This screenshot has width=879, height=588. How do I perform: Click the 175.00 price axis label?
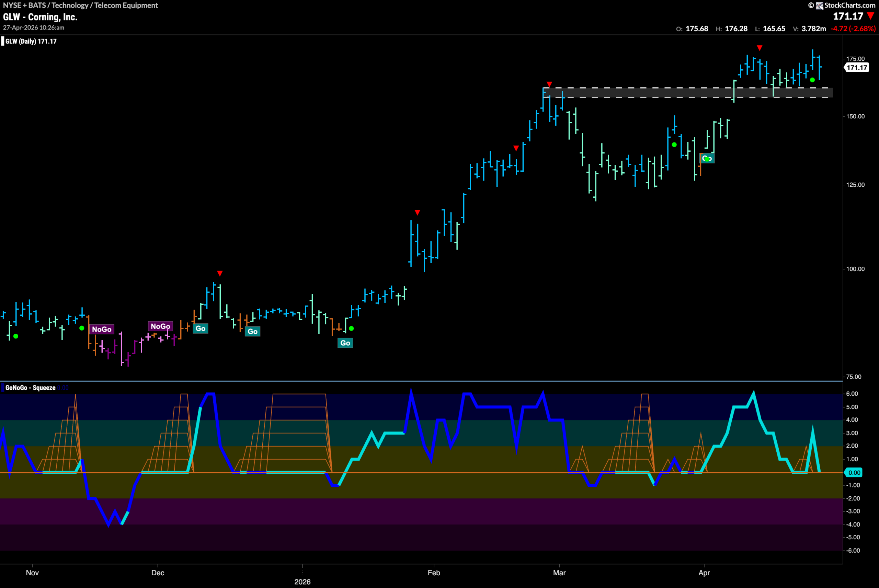click(855, 59)
